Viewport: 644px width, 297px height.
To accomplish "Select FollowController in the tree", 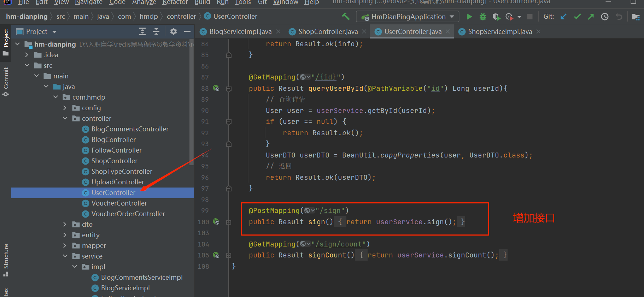I will [x=116, y=150].
